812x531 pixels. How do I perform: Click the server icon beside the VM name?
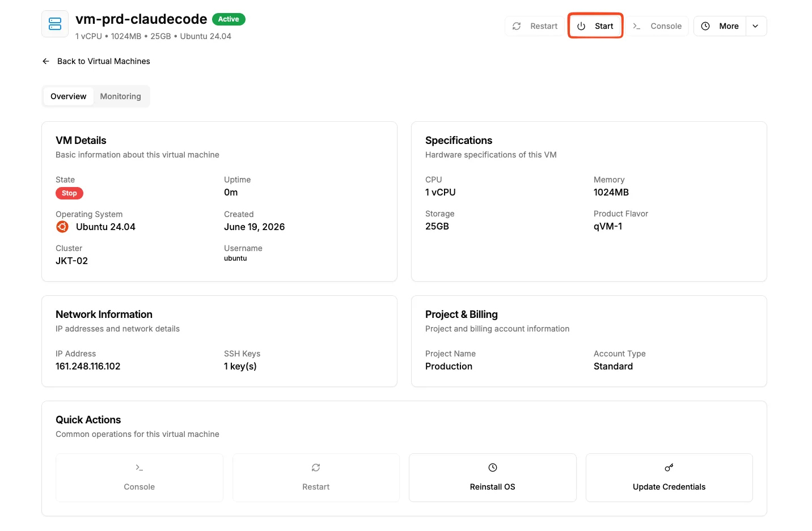click(x=55, y=24)
